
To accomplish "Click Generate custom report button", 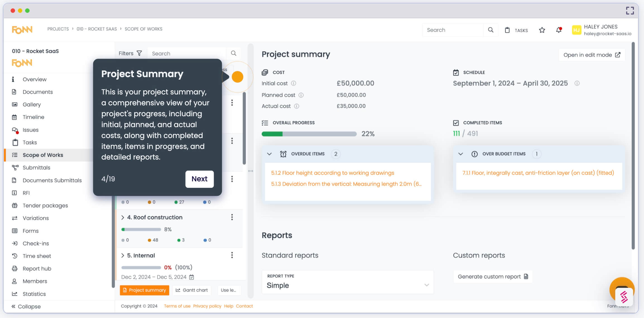I will [493, 277].
